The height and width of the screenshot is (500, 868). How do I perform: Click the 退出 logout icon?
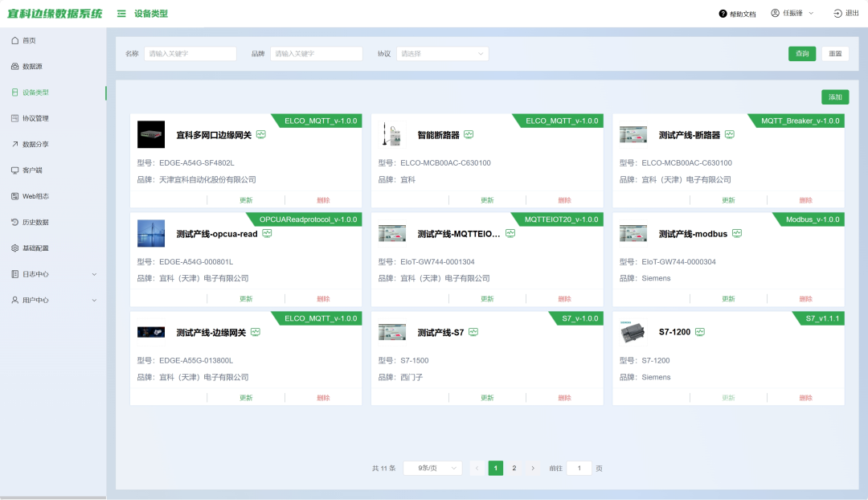(837, 14)
